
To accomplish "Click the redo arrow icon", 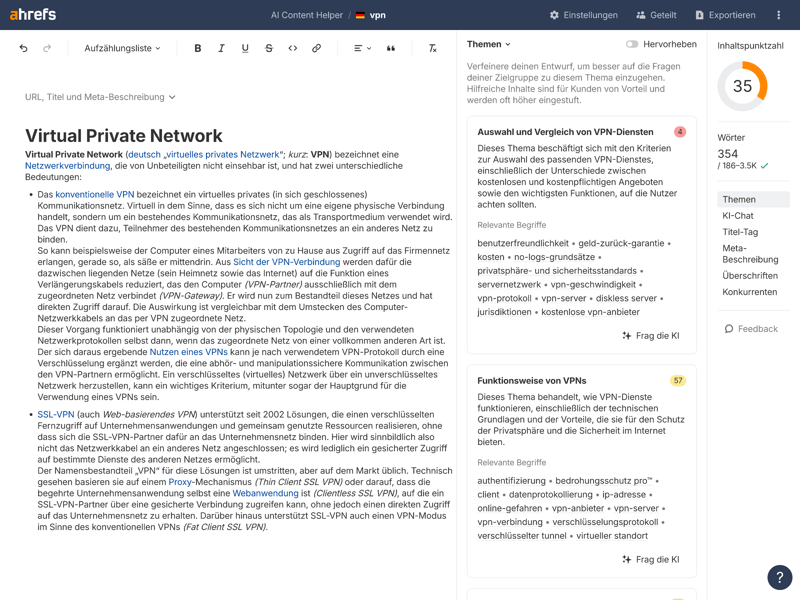I will click(x=47, y=48).
